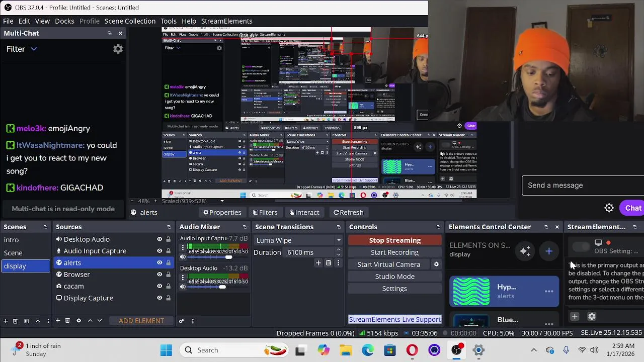Open the Luma Wipe transition dropdown
Image resolution: width=644 pixels, height=362 pixels.
298,240
